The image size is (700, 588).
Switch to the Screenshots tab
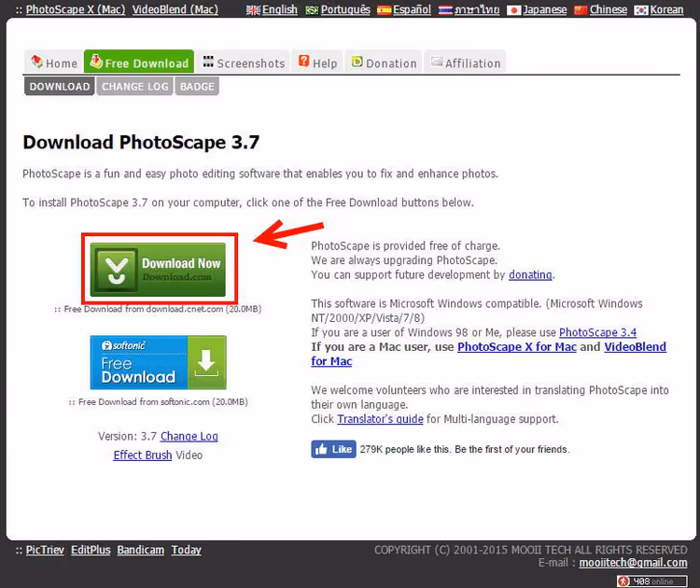[x=244, y=62]
